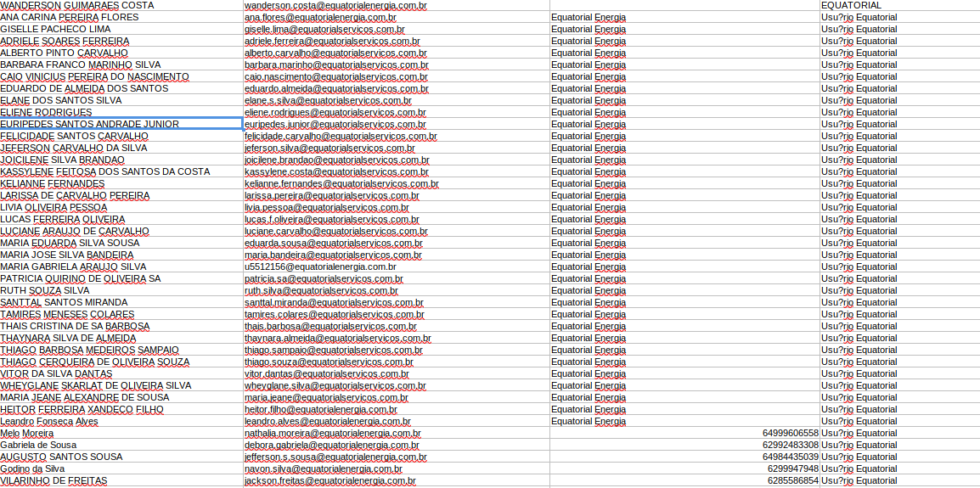Select email thiago.souza@equatorialservicos.com.br
The width and height of the screenshot is (980, 488).
[x=329, y=362]
